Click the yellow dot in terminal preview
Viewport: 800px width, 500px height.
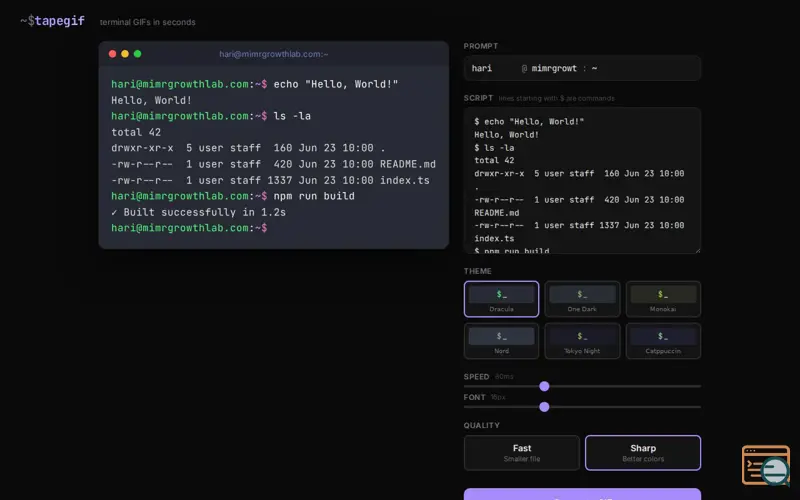[x=125, y=54]
